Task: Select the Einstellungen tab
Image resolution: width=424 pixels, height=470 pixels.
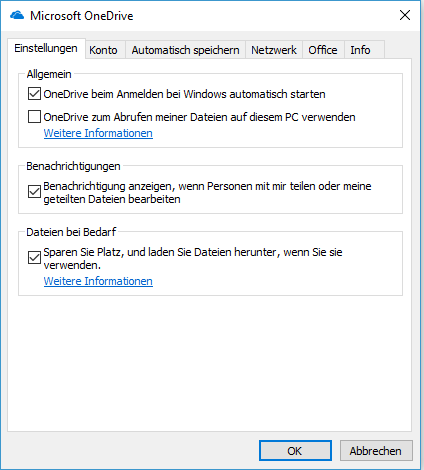Action: [46, 49]
